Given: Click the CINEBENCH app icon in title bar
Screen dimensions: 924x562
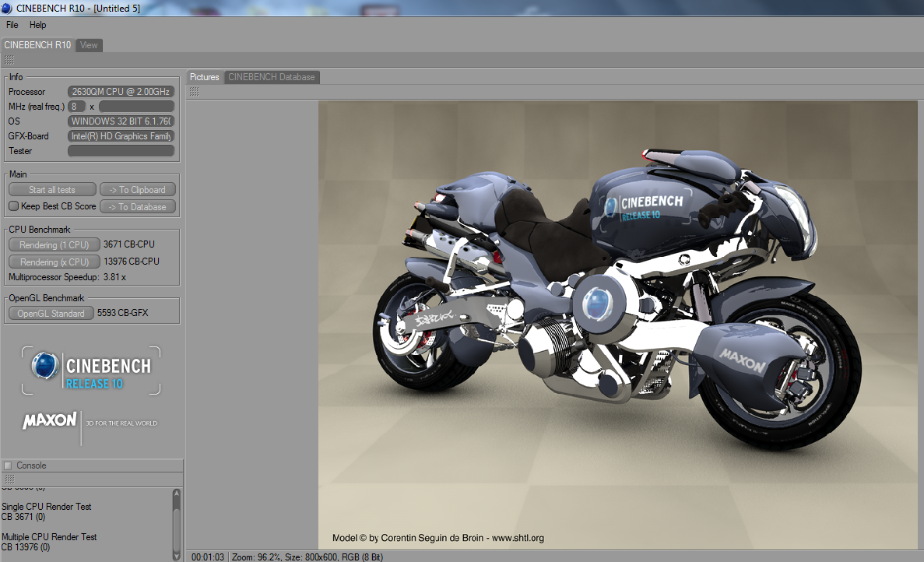Looking at the screenshot, I should click(6, 9).
